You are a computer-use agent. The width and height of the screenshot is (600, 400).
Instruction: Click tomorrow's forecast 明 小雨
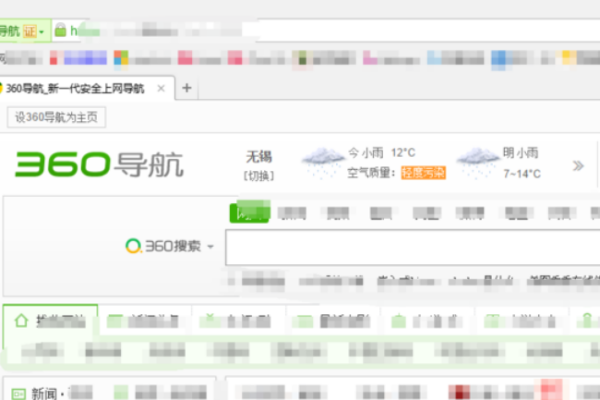coord(520,153)
